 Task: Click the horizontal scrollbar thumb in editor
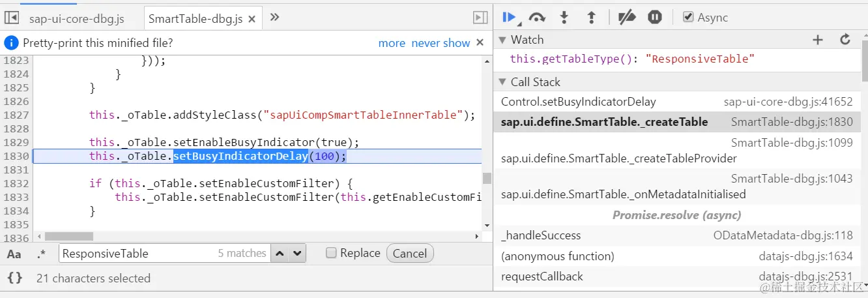69,236
